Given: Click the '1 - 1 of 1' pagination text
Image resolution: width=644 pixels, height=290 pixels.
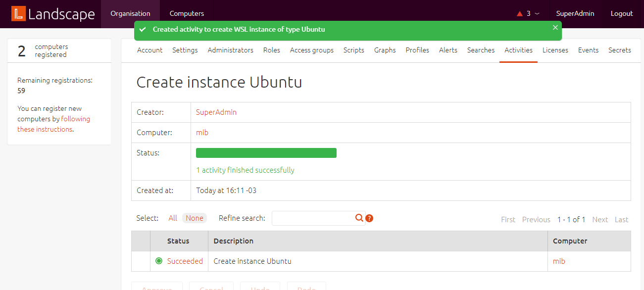Looking at the screenshot, I should pyautogui.click(x=571, y=220).
